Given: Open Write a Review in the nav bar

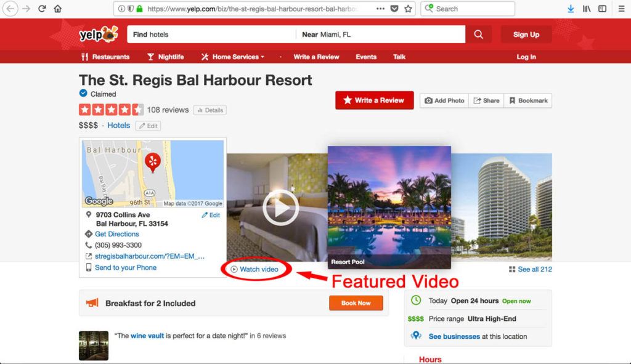Looking at the screenshot, I should point(316,57).
